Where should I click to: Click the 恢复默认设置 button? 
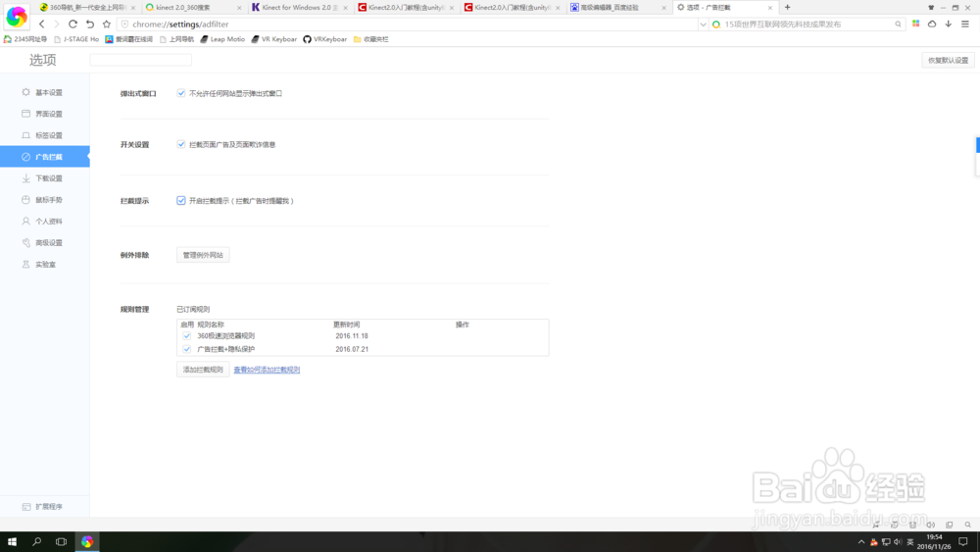948,60
